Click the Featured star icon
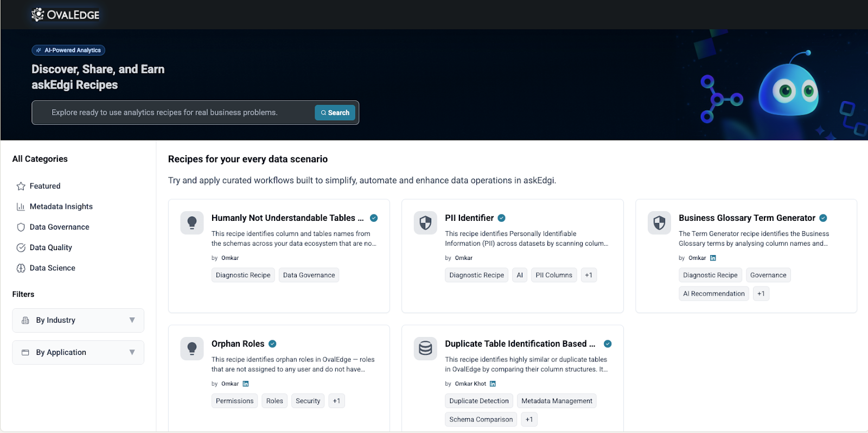Screen dimensions: 868x433 pyautogui.click(x=21, y=186)
